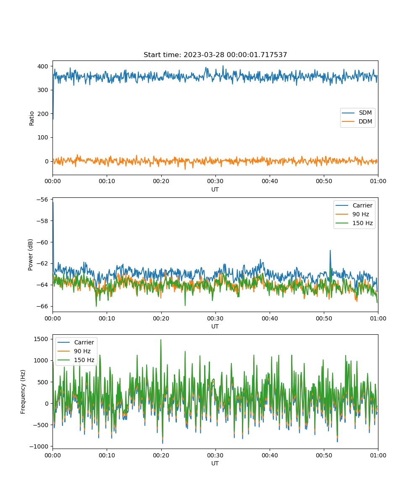Screen dimensions: 420x504
Task: Select the DDM legend entry
Action: coord(358,122)
